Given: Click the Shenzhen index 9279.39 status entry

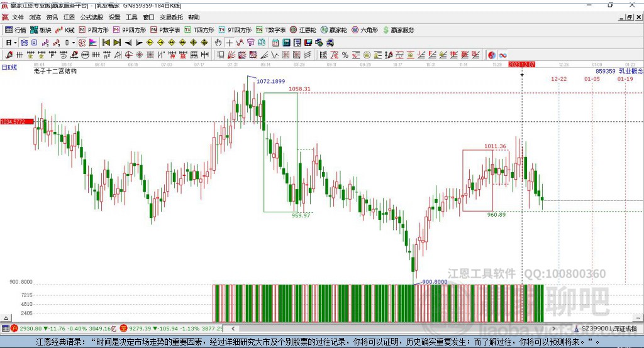Looking at the screenshot, I should point(172,329).
